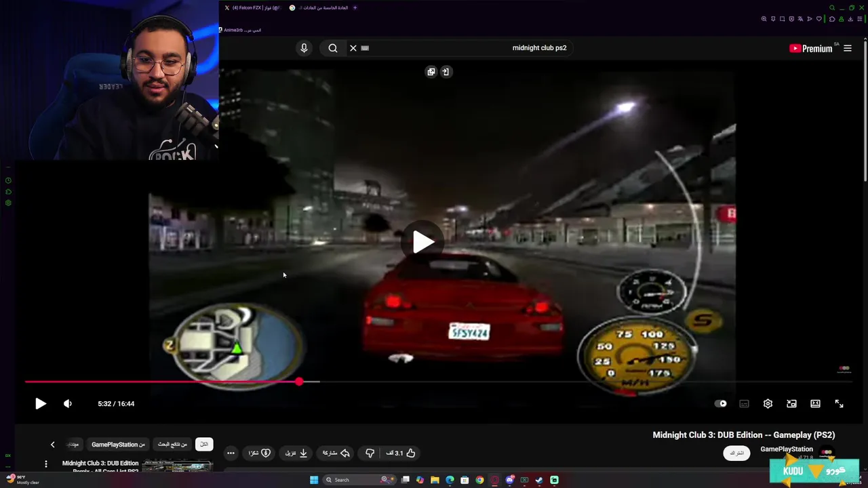Open Anime3rb bookmark
This screenshot has height=488, width=868.
pyautogui.click(x=240, y=30)
